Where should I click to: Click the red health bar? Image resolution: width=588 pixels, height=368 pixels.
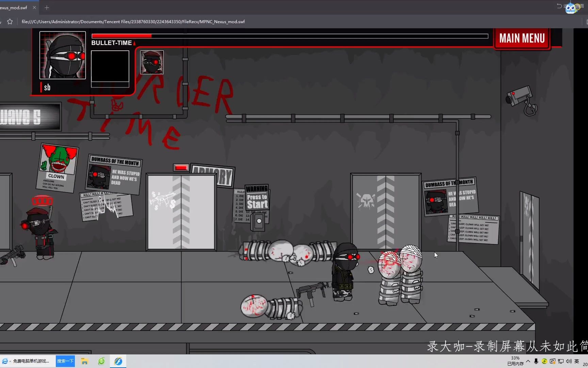(290, 36)
